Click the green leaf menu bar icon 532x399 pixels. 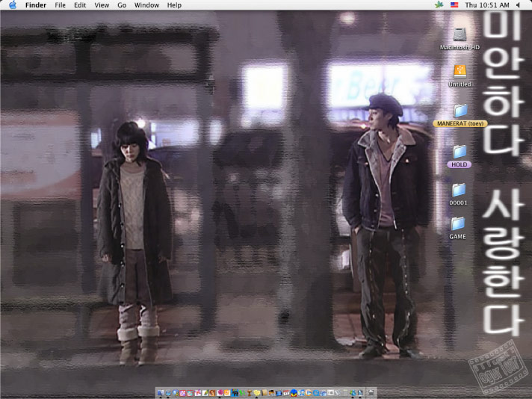(439, 4)
